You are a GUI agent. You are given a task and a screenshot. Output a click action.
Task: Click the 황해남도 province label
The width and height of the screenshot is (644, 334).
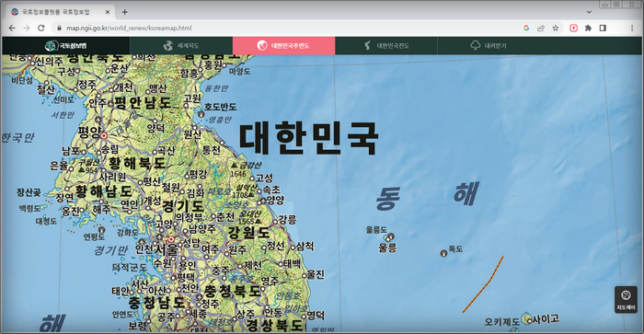coord(103,191)
